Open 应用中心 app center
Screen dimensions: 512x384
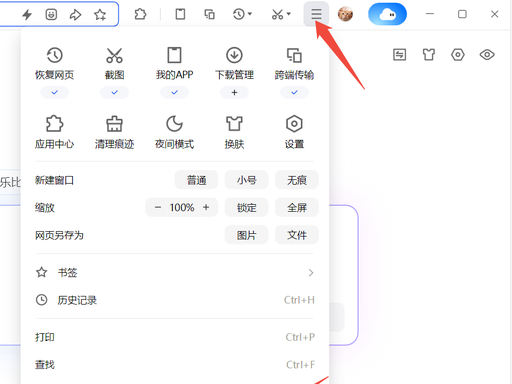(55, 133)
